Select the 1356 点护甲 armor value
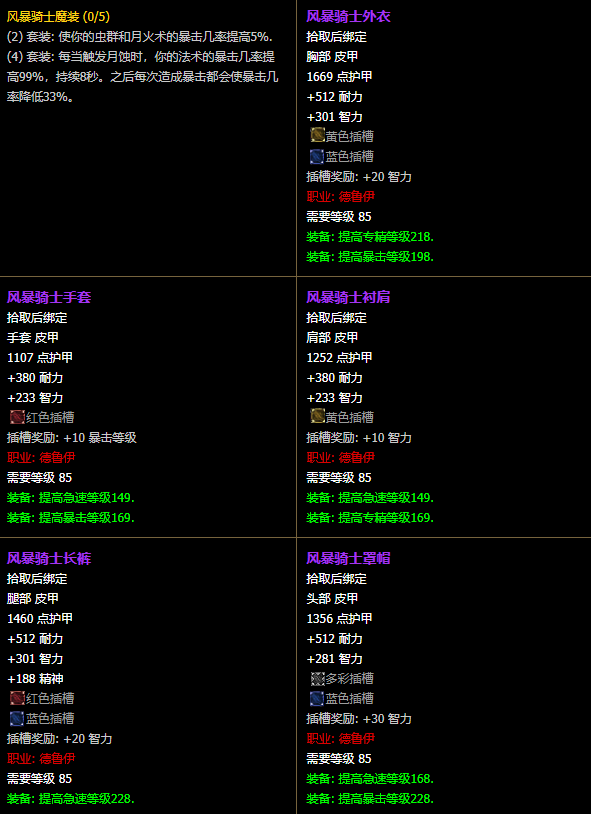The height and width of the screenshot is (814, 591). click(339, 618)
